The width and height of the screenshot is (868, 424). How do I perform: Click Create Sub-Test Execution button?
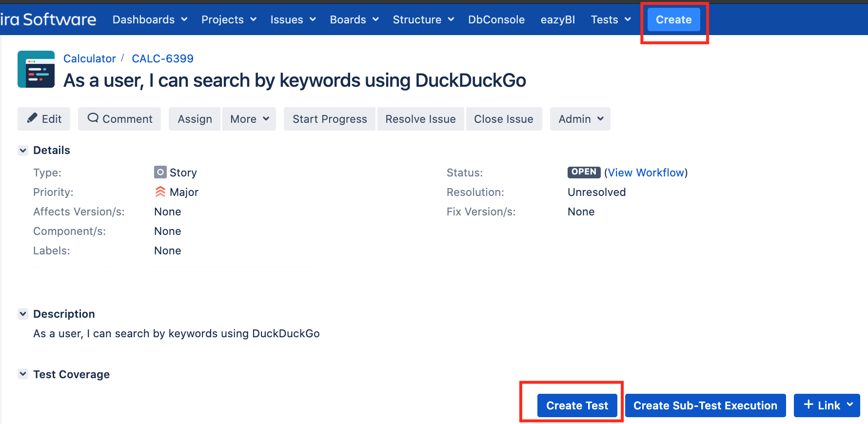[705, 405]
